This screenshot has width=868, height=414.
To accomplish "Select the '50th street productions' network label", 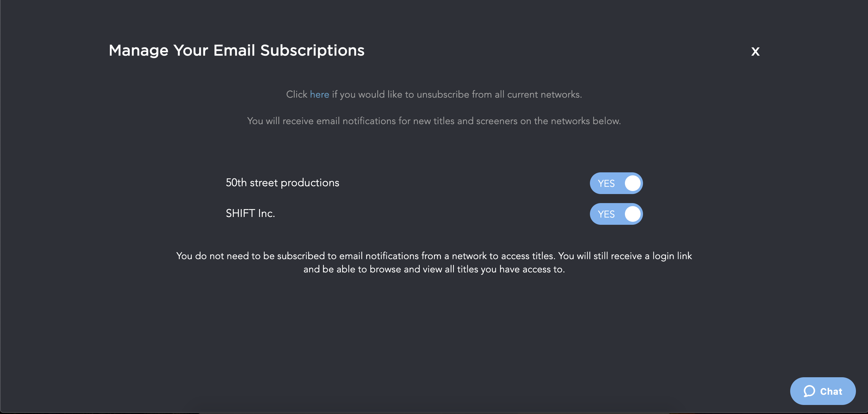I will point(282,183).
